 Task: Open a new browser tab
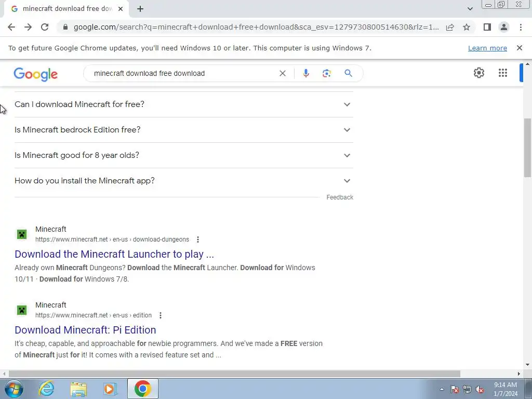140,9
